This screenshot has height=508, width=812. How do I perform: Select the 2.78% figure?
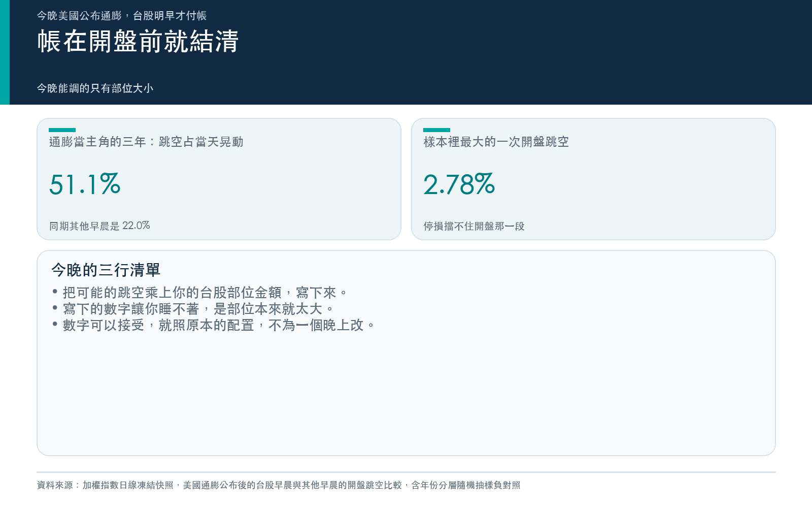coord(459,184)
